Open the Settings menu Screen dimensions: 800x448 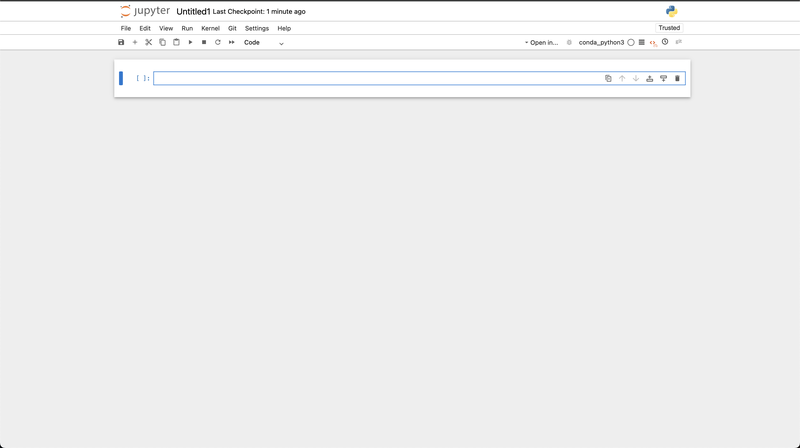257,29
